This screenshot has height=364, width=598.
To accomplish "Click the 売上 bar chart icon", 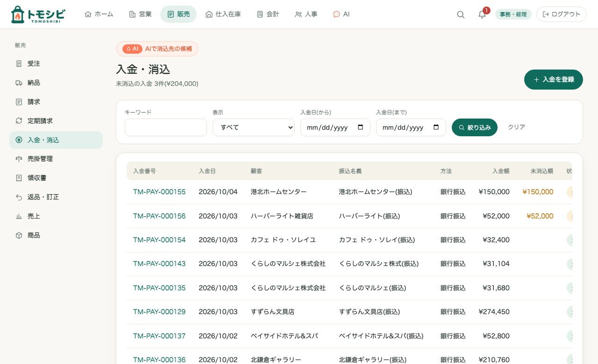I will 19,216.
